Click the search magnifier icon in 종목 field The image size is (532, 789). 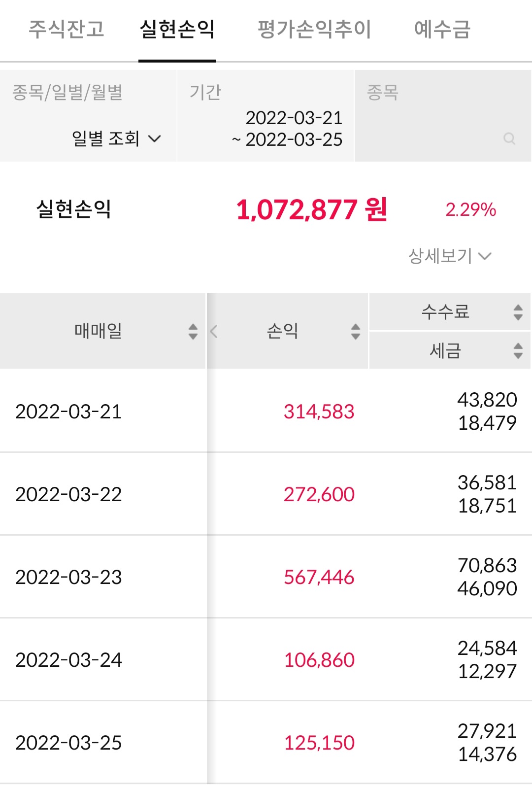[509, 138]
